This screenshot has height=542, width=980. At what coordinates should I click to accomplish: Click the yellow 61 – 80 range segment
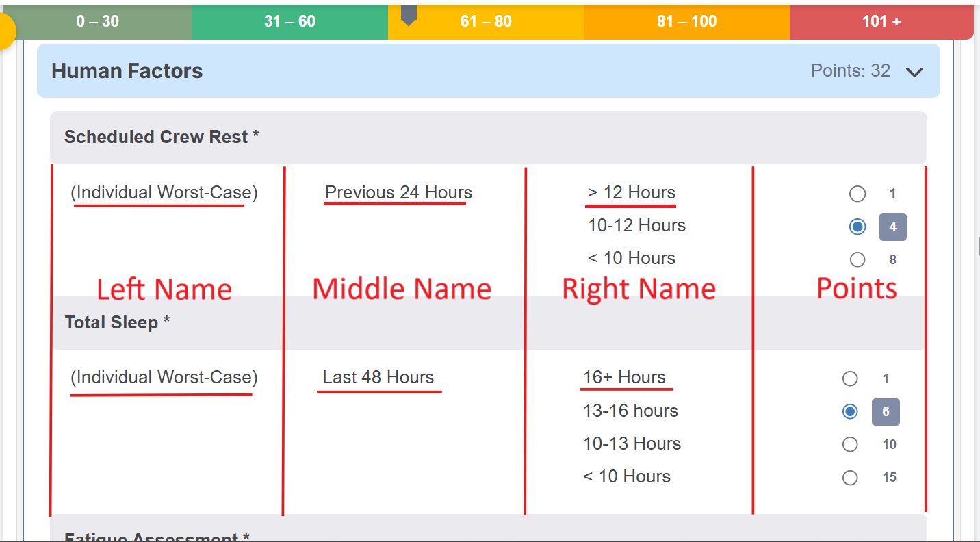[486, 22]
